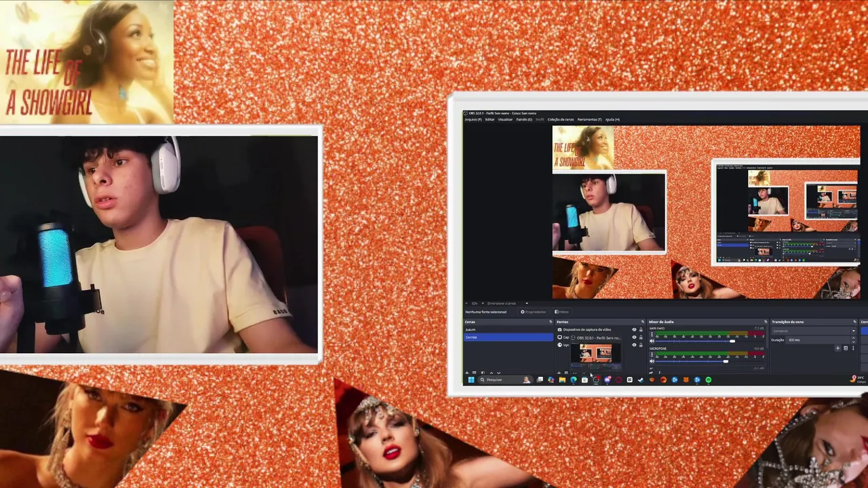Image resolution: width=868 pixels, height=488 pixels.
Task: Open the Ajuda menu in OBS
Action: point(612,119)
